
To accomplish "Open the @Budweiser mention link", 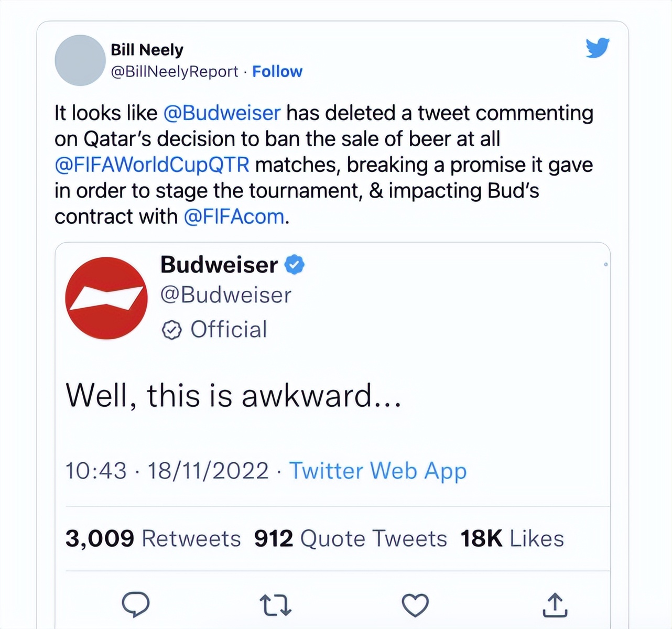I will point(222,113).
